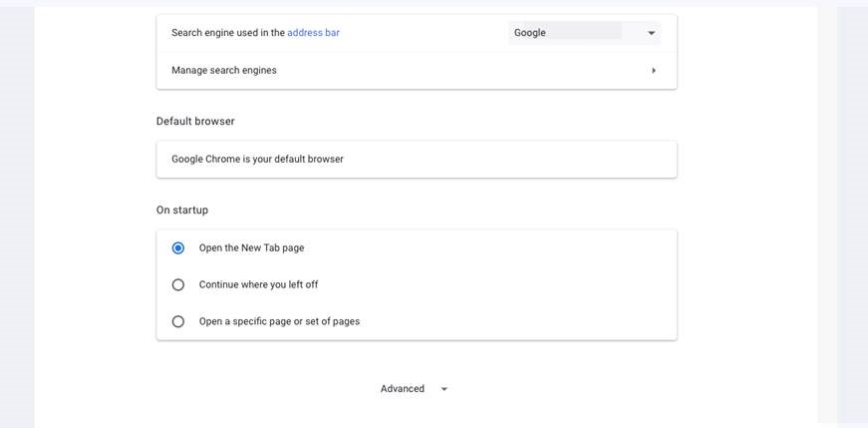This screenshot has width=868, height=428.
Task: Open the "address bar" link
Action: [x=313, y=33]
